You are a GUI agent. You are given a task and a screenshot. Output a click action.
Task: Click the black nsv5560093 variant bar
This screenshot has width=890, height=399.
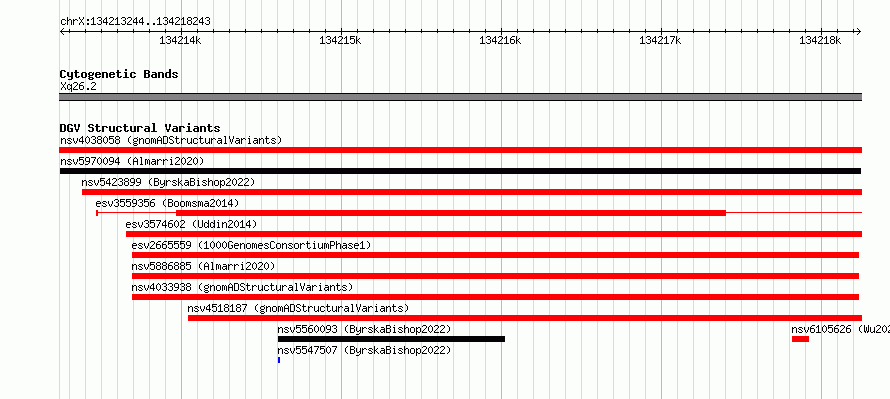tap(391, 339)
